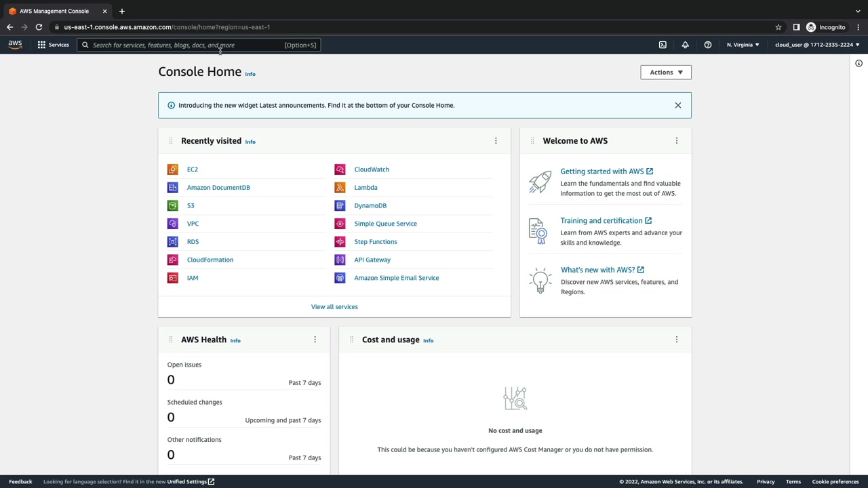Close the AWS Management Console tab
The width and height of the screenshot is (868, 488).
104,11
